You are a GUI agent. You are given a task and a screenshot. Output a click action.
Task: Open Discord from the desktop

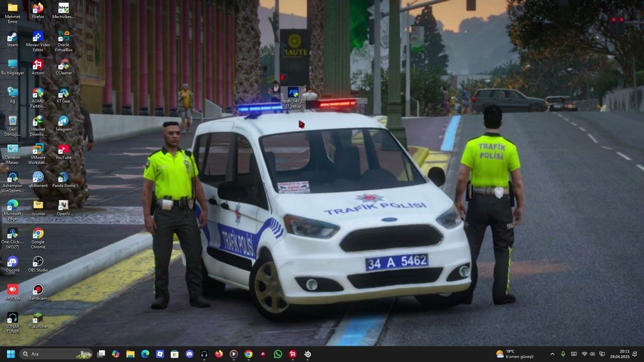tap(13, 264)
